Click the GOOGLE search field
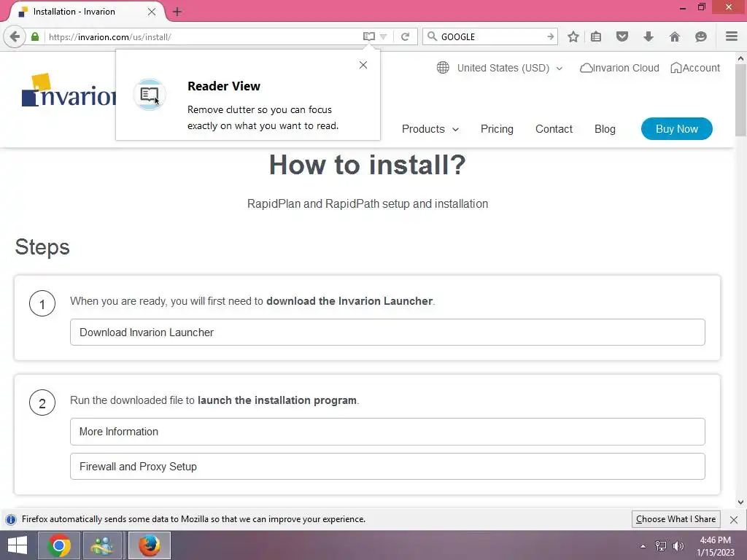Screen dimensions: 747x560 491,36
